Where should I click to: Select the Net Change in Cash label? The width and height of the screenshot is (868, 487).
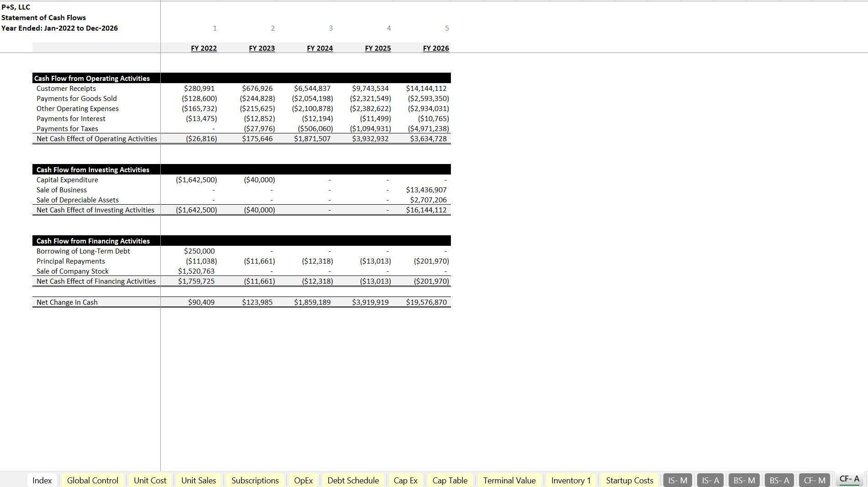[67, 302]
